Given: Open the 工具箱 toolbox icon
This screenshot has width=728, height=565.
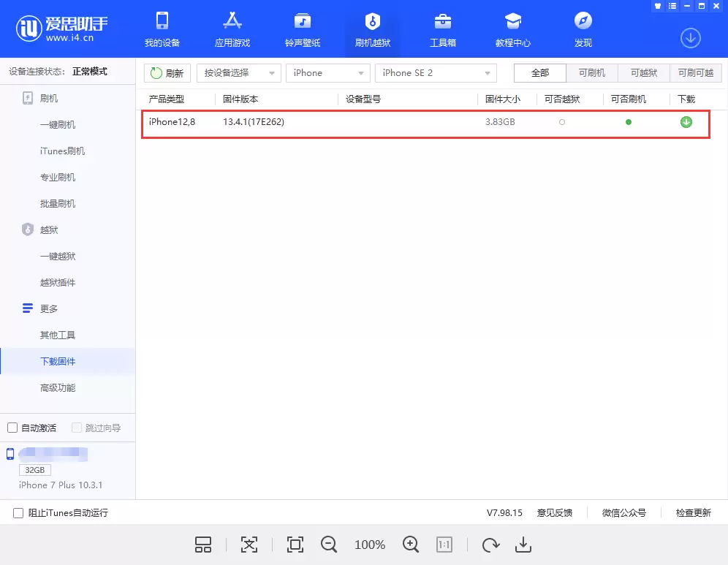Looking at the screenshot, I should [442, 21].
